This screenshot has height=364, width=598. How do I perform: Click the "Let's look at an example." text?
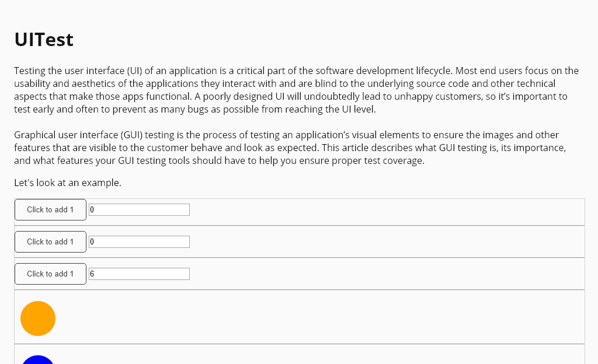tap(68, 183)
